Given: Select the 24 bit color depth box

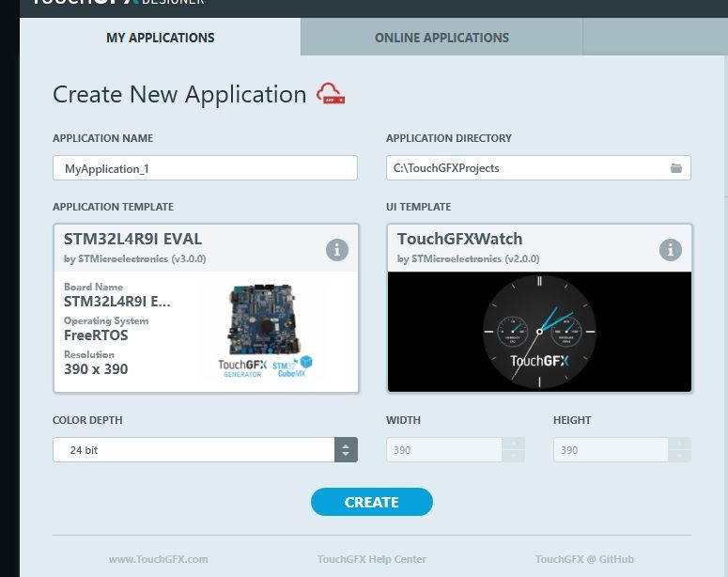Looking at the screenshot, I should (x=205, y=450).
